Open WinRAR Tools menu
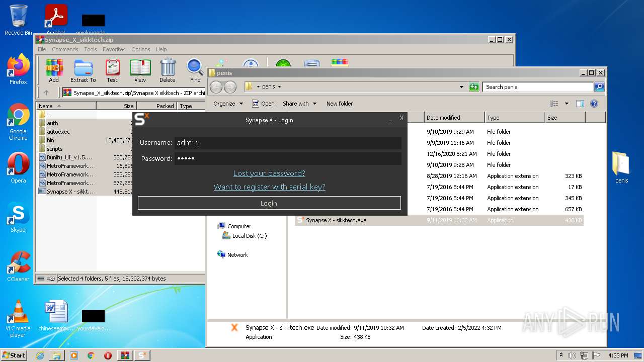Viewport: 644px width, 362px height. click(x=91, y=49)
